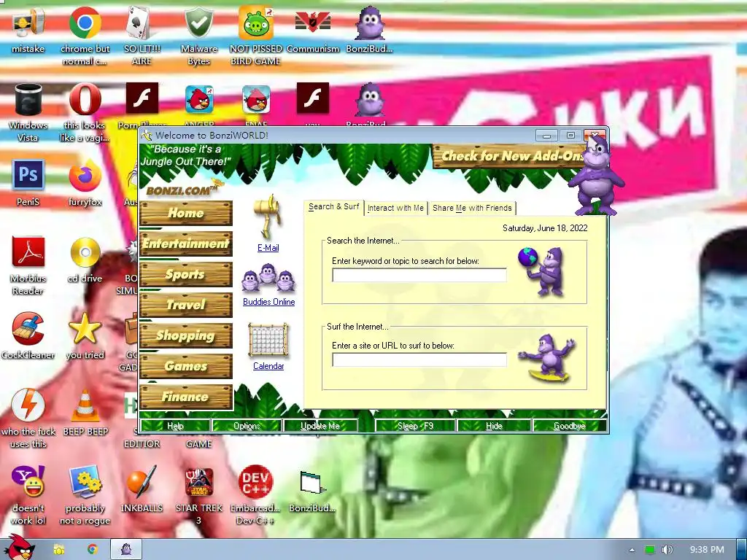Open the 'you tried' gold star icon
The height and width of the screenshot is (560, 747).
coord(85,328)
